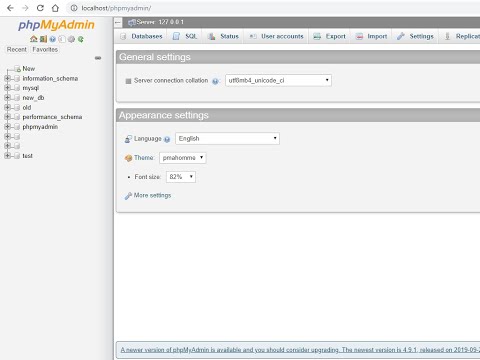This screenshot has width=480, height=360.
Task: Open phpMyAdmin documentation question-mark icon
Action: pyautogui.click(x=53, y=39)
